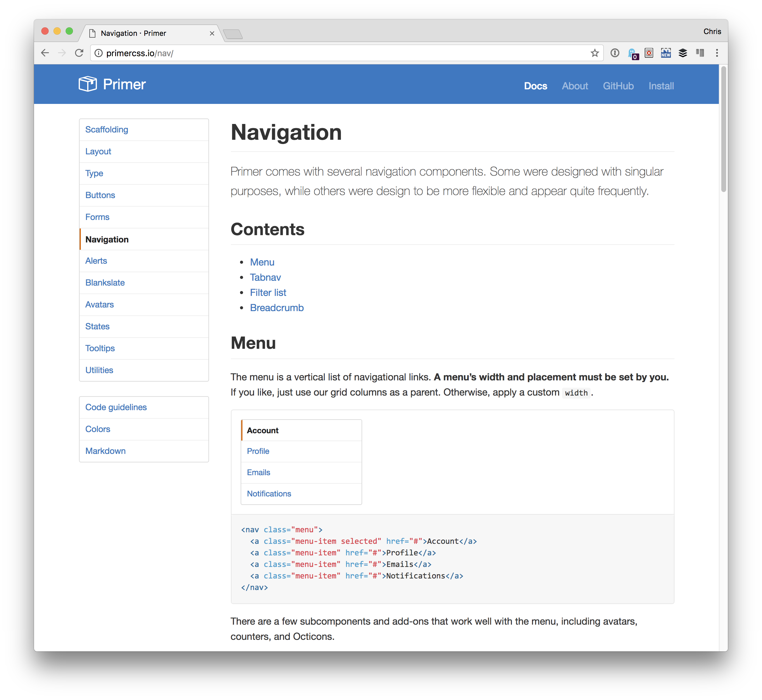Click the page vertical scrollbar thumb

[x=723, y=129]
